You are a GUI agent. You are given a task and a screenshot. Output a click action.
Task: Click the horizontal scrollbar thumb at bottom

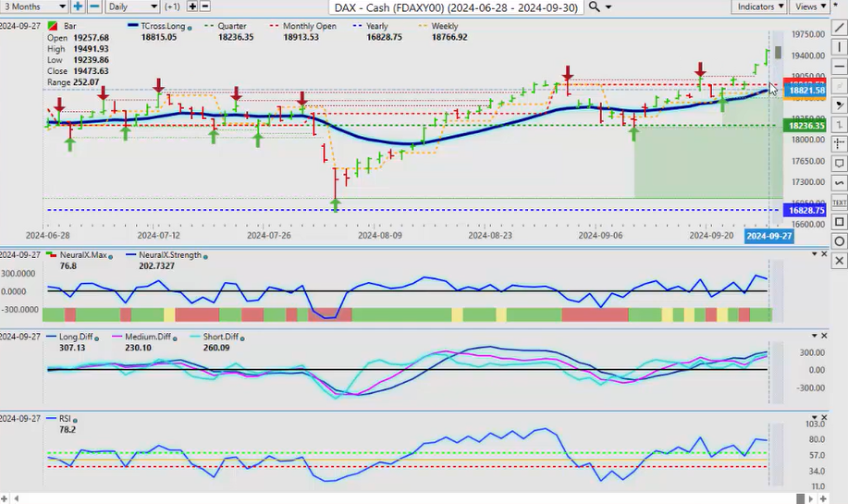tap(801, 498)
